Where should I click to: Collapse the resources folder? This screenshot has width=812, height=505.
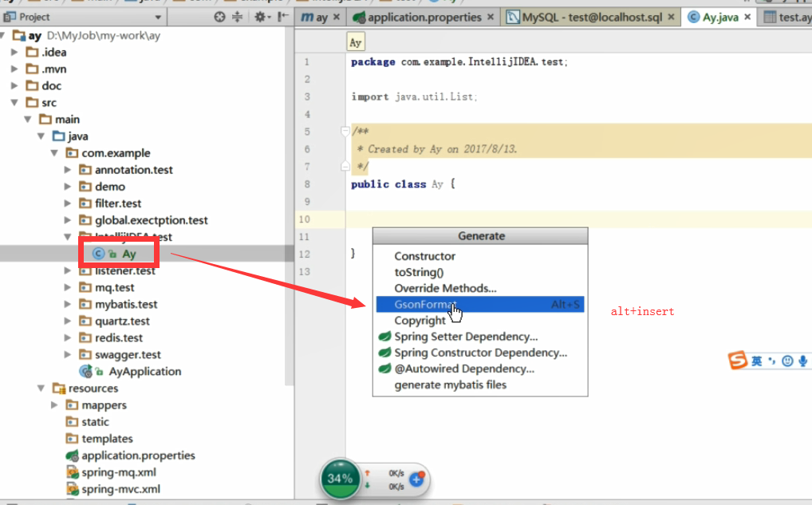[41, 389]
